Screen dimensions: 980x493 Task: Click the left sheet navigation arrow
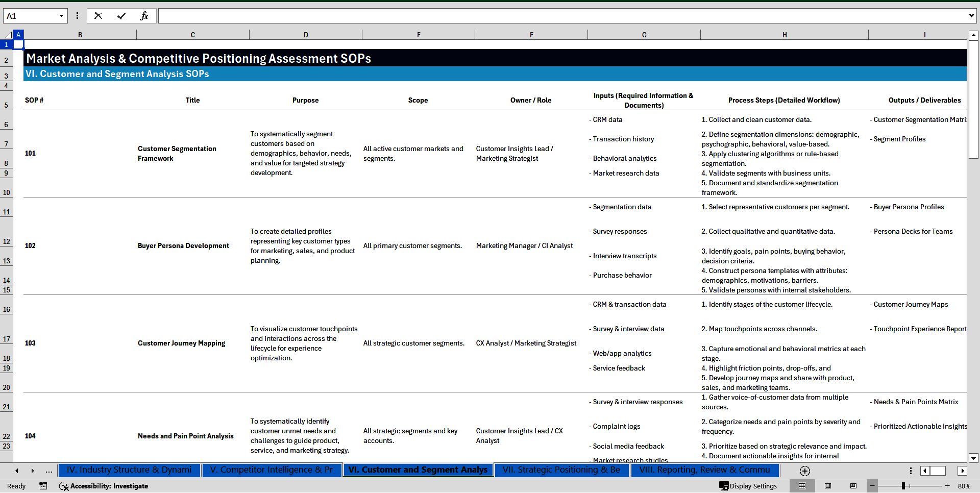tap(16, 471)
